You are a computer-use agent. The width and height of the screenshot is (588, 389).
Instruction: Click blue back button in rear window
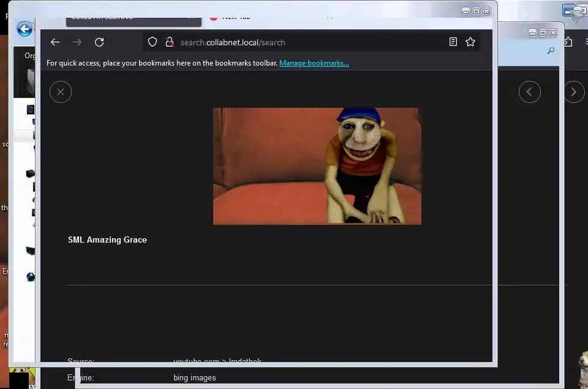point(24,29)
